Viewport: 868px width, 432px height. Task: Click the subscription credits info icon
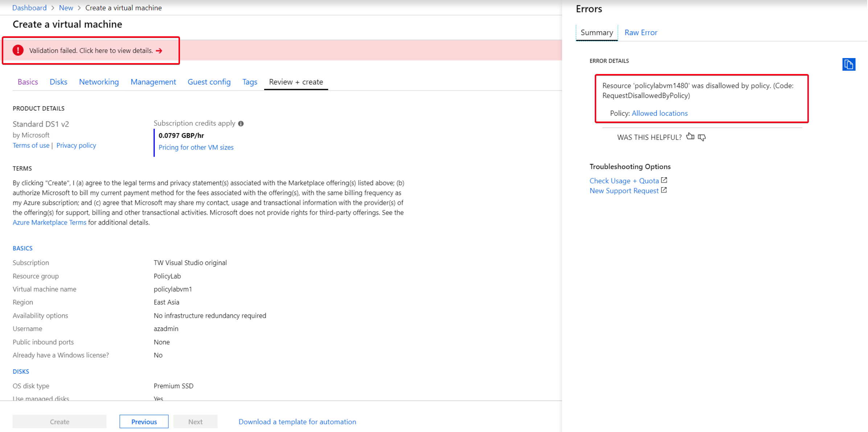tap(241, 124)
